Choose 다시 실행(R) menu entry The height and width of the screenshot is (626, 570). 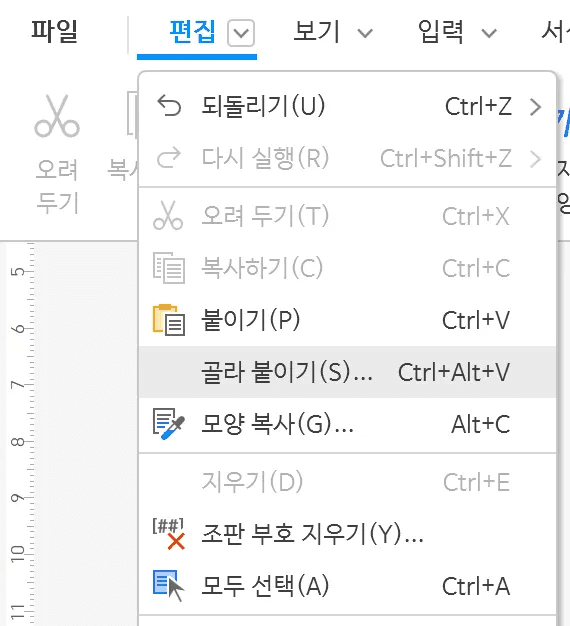click(347, 158)
